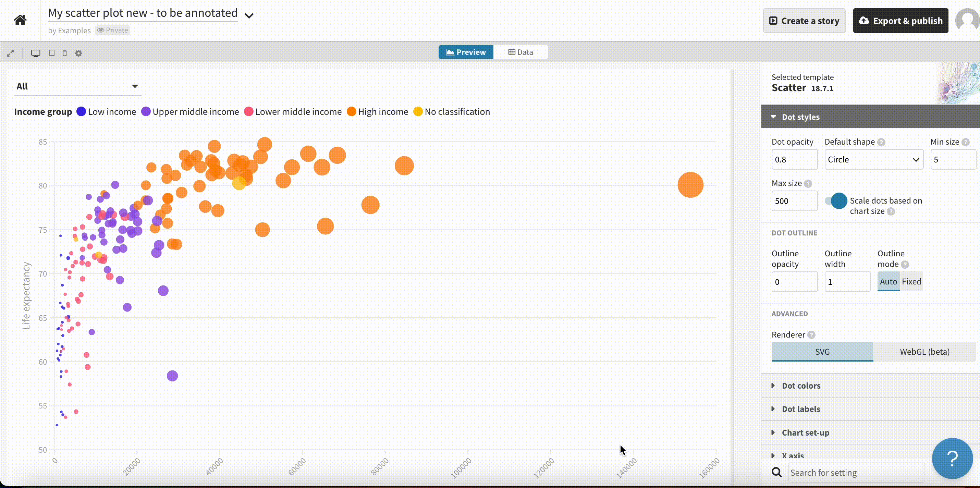Click Export & publish
This screenshot has width=980, height=488.
point(901,21)
